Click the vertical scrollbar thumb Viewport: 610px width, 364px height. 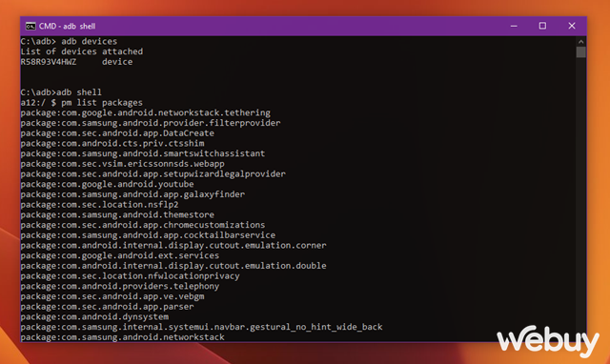580,52
